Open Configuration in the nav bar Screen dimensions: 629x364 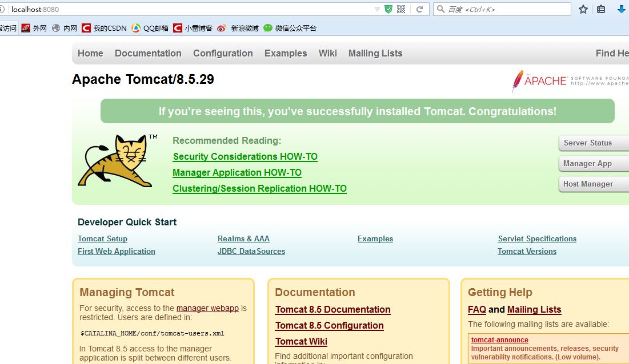(x=223, y=53)
